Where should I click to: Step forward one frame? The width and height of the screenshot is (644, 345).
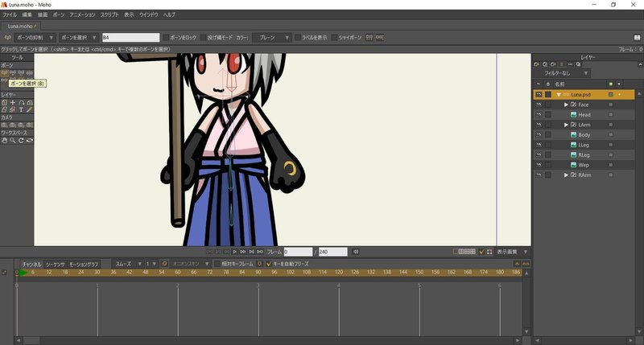pyautogui.click(x=243, y=252)
